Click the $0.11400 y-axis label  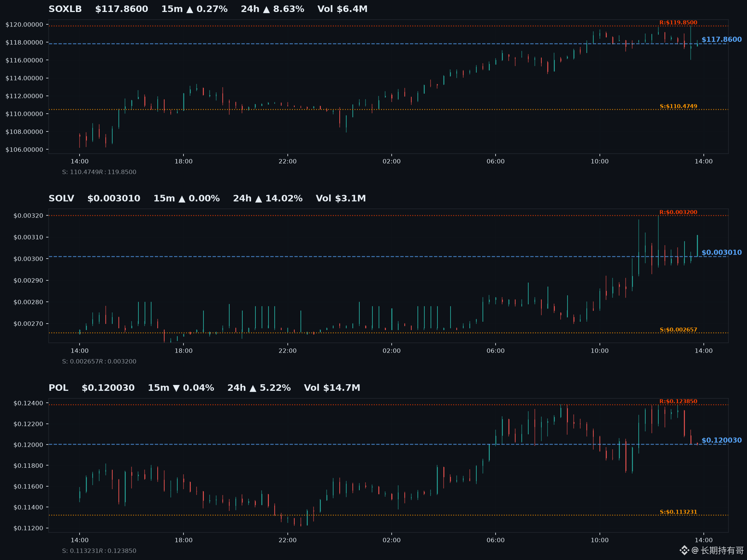[28, 508]
